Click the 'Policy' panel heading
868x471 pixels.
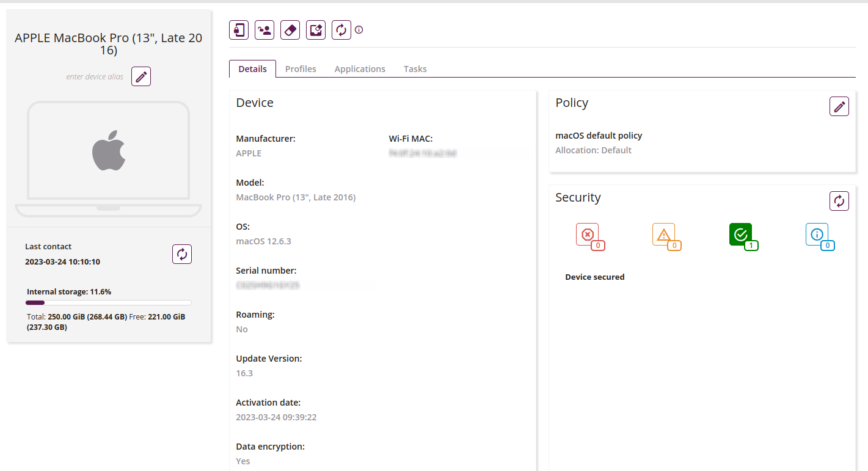tap(572, 103)
